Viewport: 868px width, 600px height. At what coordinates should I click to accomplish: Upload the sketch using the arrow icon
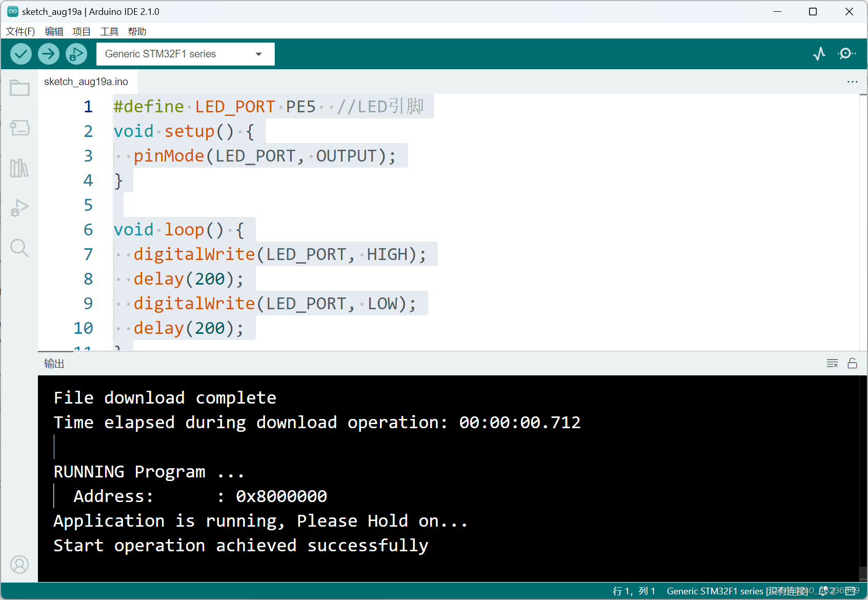click(x=48, y=54)
